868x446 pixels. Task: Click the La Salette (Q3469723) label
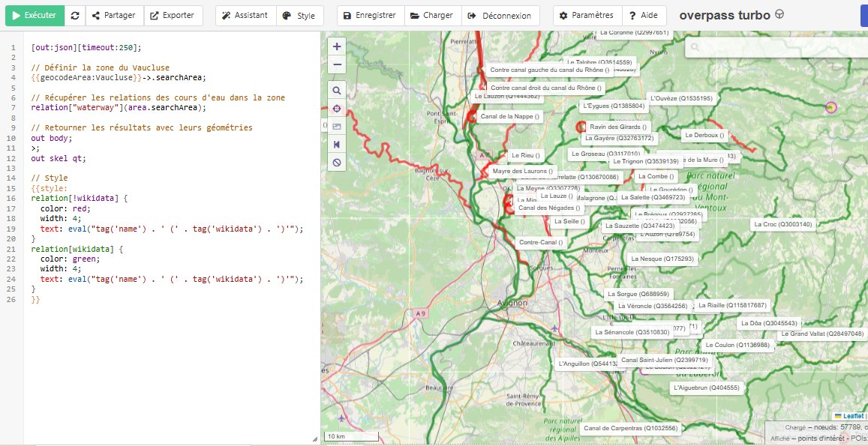tap(653, 198)
